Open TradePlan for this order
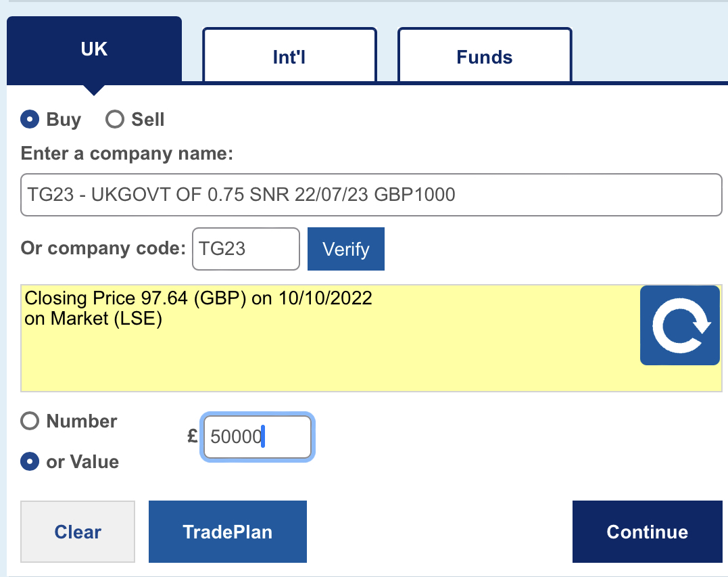The image size is (728, 577). click(228, 532)
